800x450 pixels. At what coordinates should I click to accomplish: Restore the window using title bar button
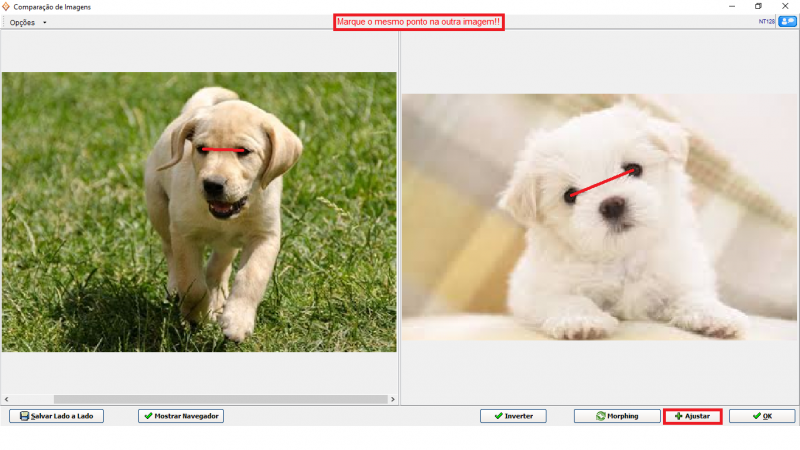(758, 6)
